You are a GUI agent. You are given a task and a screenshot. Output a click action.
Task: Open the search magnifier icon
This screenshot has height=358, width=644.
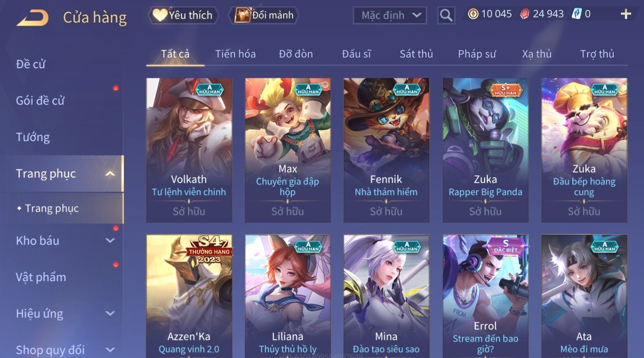tap(446, 15)
